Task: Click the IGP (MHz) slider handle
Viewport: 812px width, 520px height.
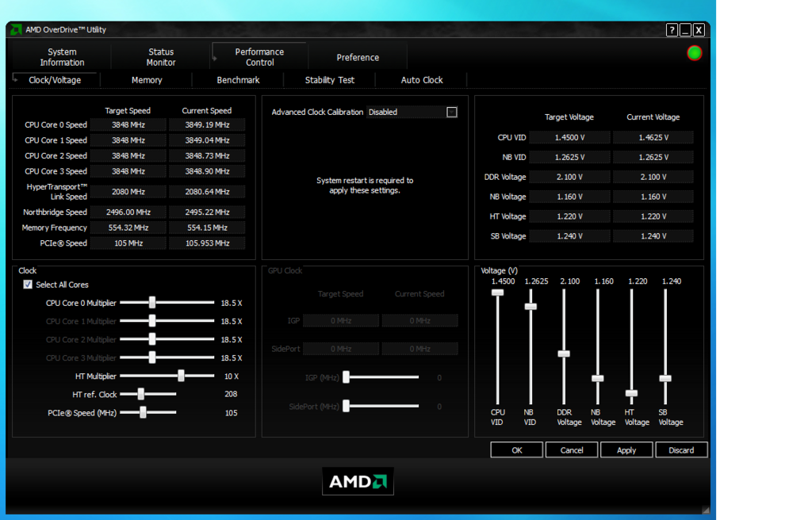Action: click(347, 377)
